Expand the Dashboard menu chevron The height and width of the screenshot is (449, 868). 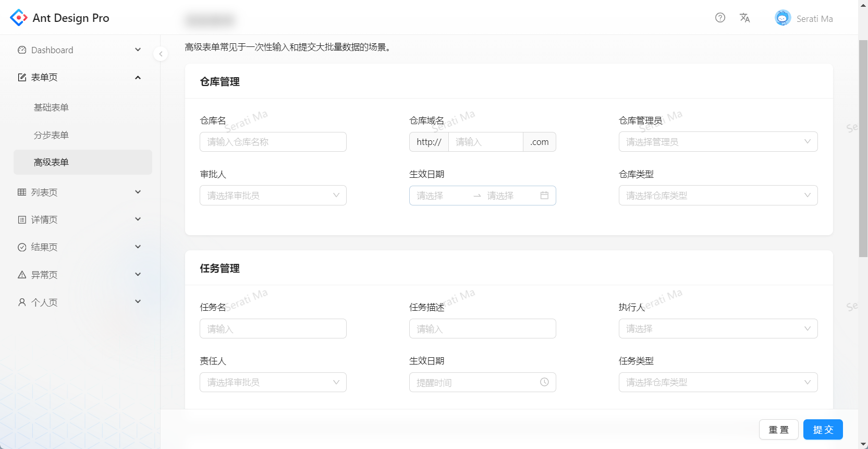tap(138, 50)
